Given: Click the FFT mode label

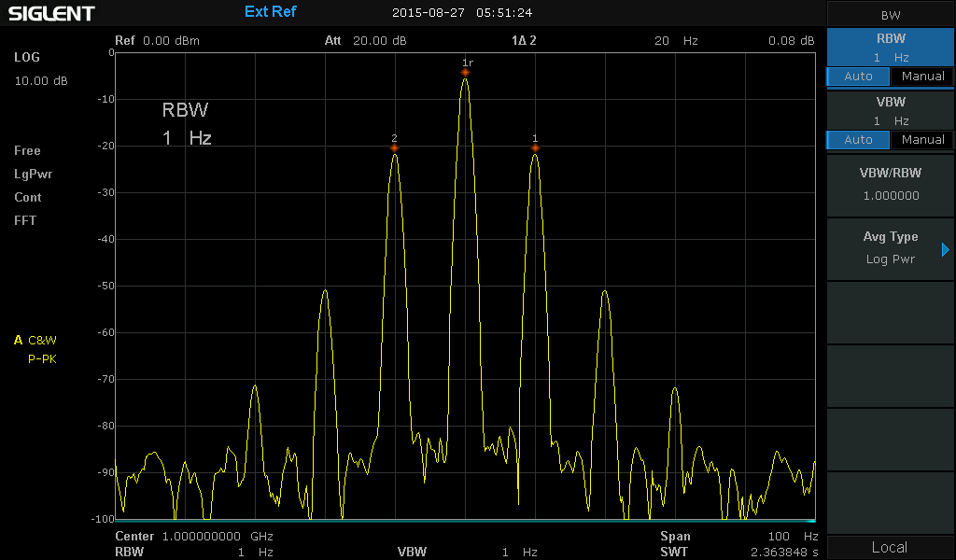Looking at the screenshot, I should [25, 220].
